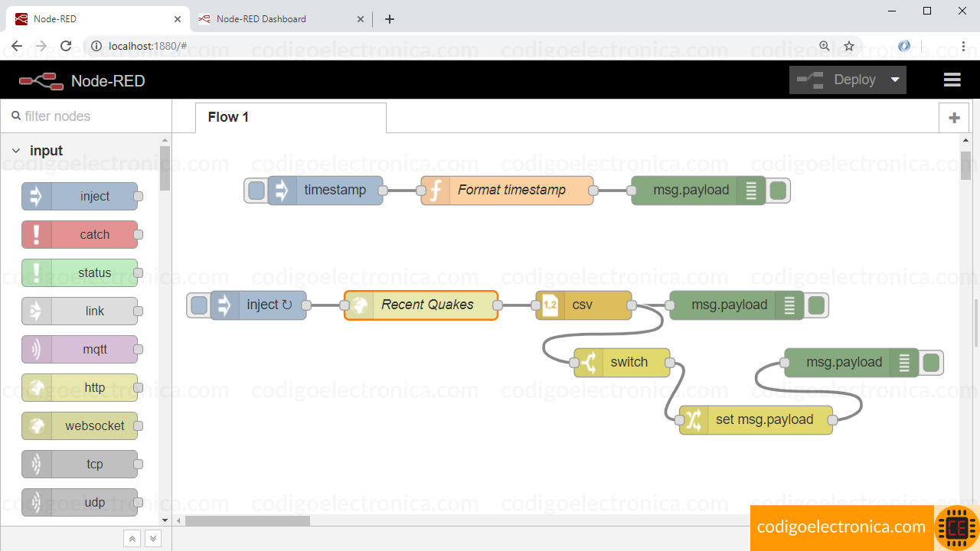Image resolution: width=980 pixels, height=551 pixels.
Task: Collapse all palette categories with up chevrons
Action: tap(132, 539)
